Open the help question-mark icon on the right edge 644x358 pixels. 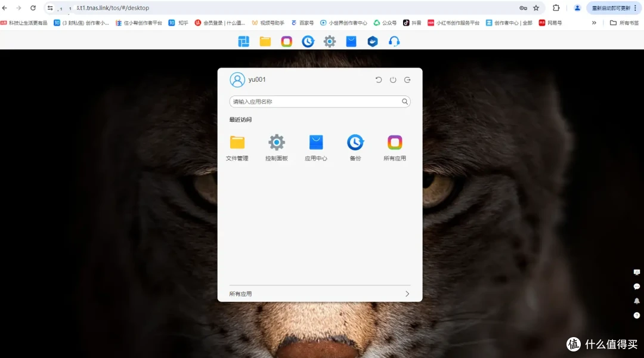(637, 315)
